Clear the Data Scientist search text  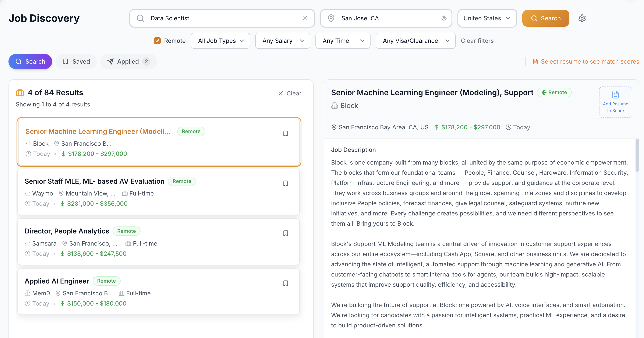pyautogui.click(x=304, y=18)
